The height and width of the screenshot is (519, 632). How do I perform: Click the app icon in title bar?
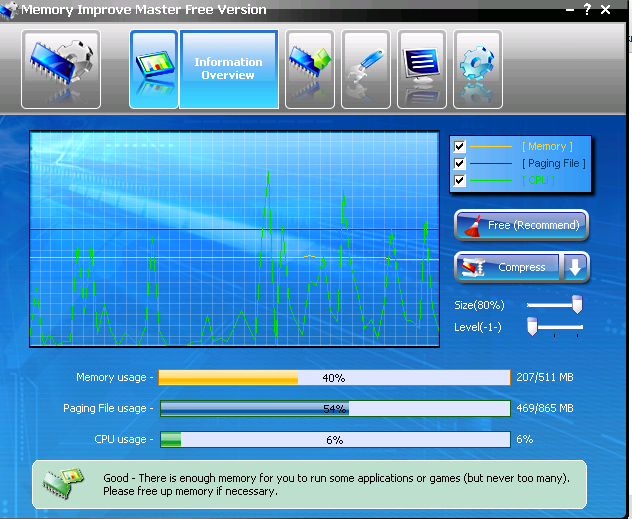point(9,10)
